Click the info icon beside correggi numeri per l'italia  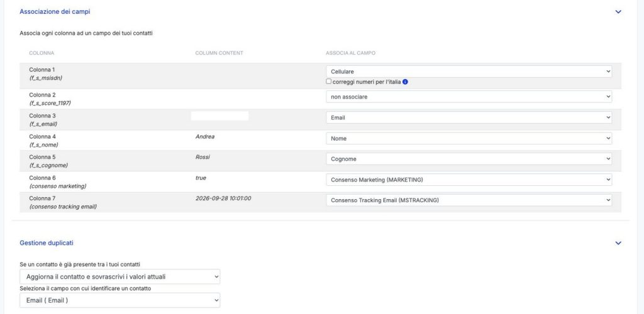[x=405, y=82]
